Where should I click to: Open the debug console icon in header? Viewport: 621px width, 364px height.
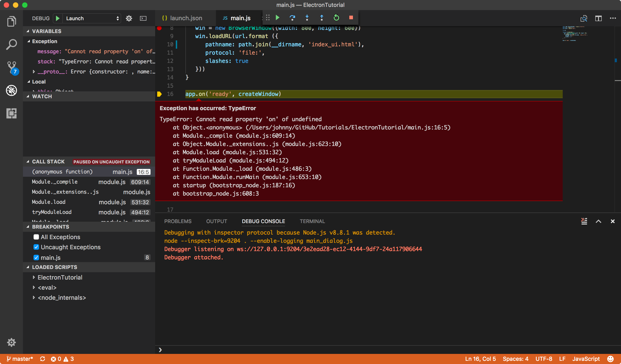143,18
